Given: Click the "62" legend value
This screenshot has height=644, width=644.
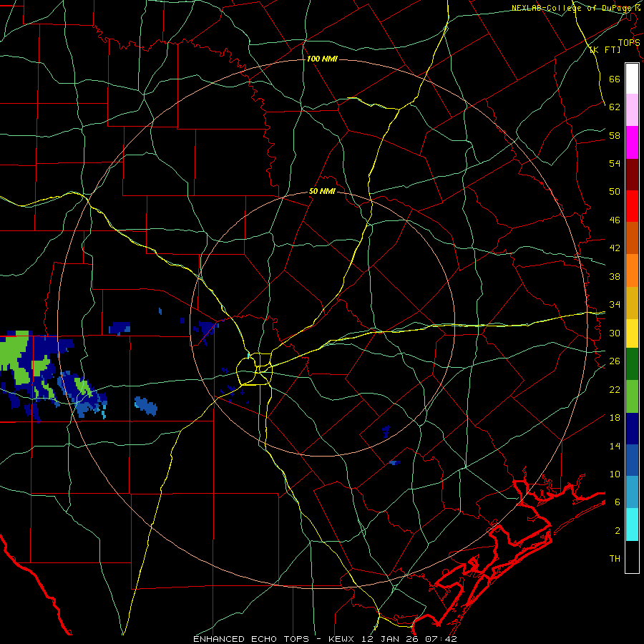Looking at the screenshot, I should [615, 107].
